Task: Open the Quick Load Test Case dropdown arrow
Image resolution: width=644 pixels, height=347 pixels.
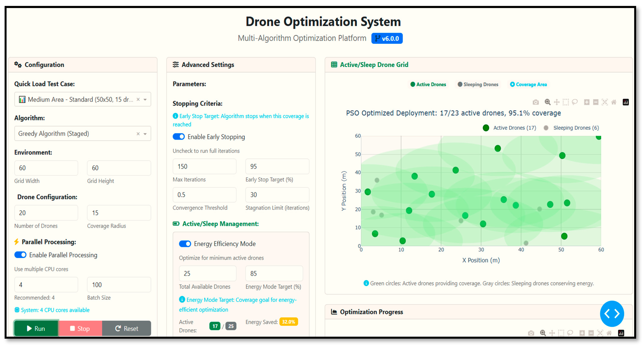Action: click(x=145, y=99)
